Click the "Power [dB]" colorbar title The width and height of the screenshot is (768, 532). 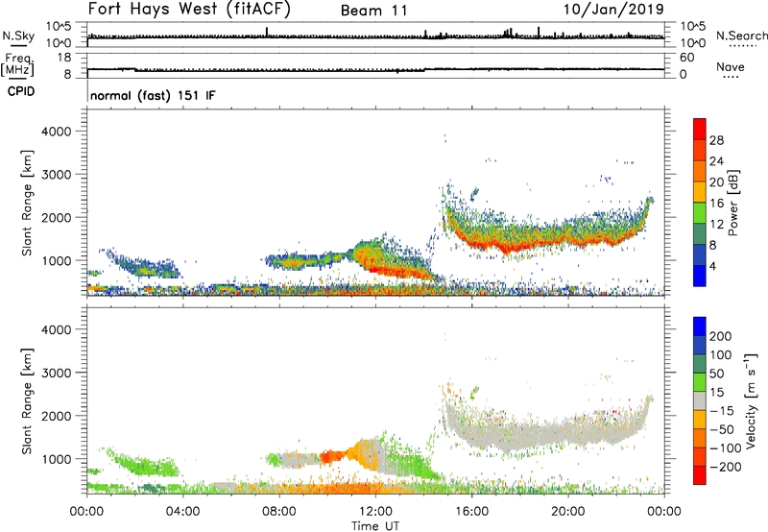click(x=733, y=203)
